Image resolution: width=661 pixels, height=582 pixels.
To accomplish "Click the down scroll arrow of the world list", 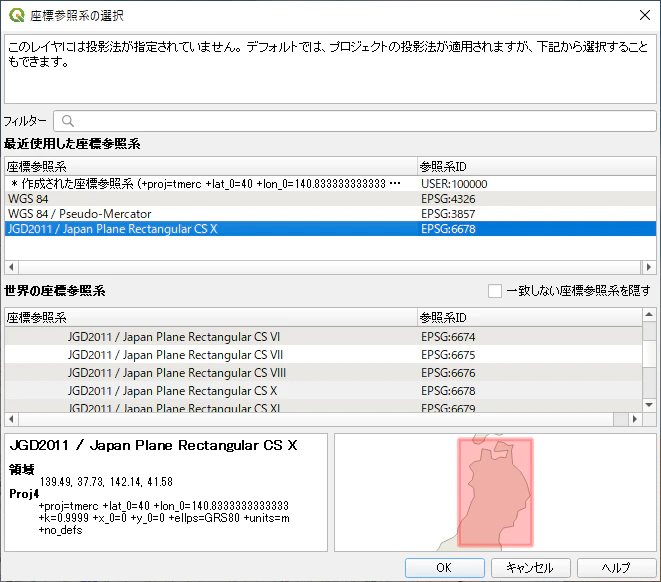I will [649, 405].
